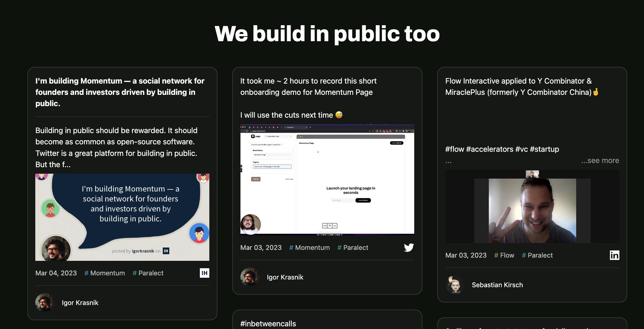
Task: Click the "I'm building Momentum" bold post title
Action: [x=120, y=92]
